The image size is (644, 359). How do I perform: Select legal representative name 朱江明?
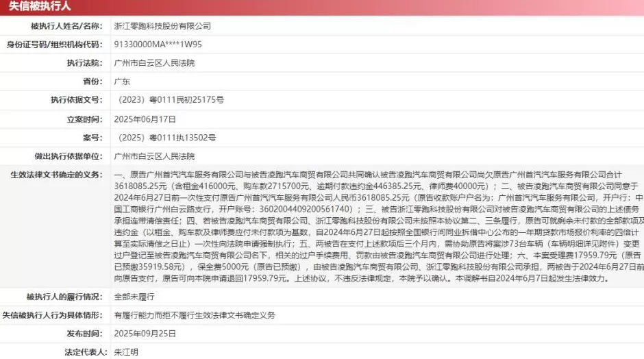coord(126,352)
